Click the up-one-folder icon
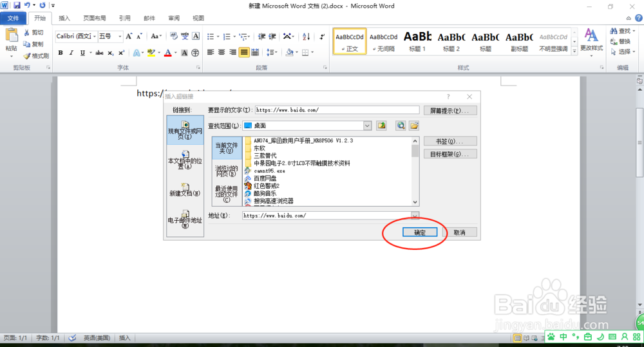 [x=381, y=126]
